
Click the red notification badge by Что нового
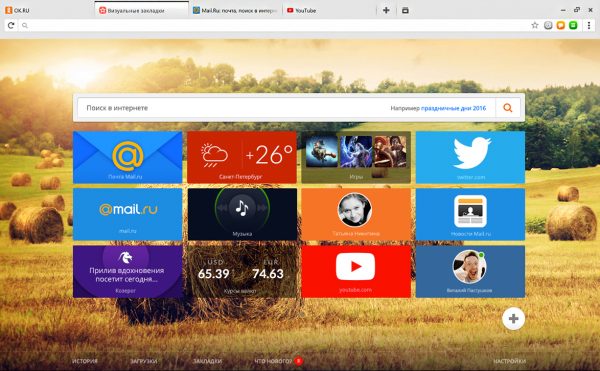(298, 361)
